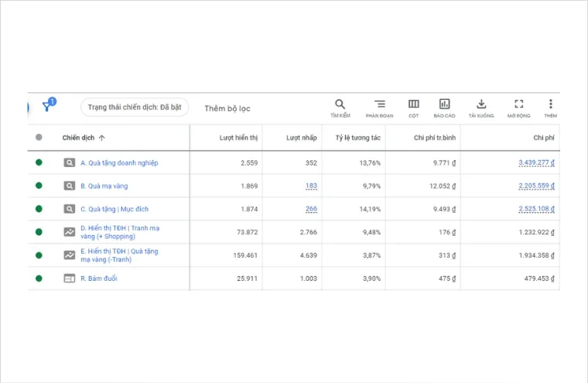Click the cost 3.439.277 đ

coord(537,162)
